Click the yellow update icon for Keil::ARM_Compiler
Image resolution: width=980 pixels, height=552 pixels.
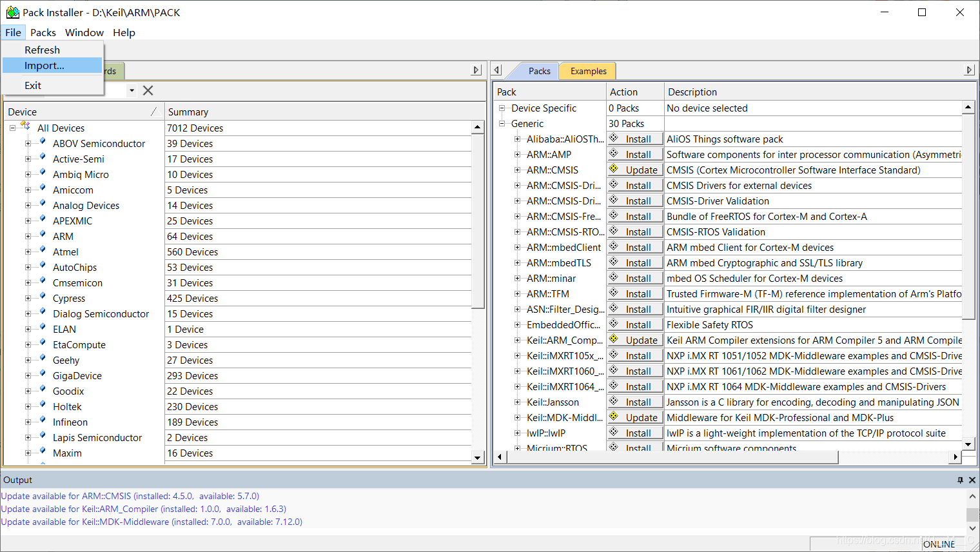(614, 340)
